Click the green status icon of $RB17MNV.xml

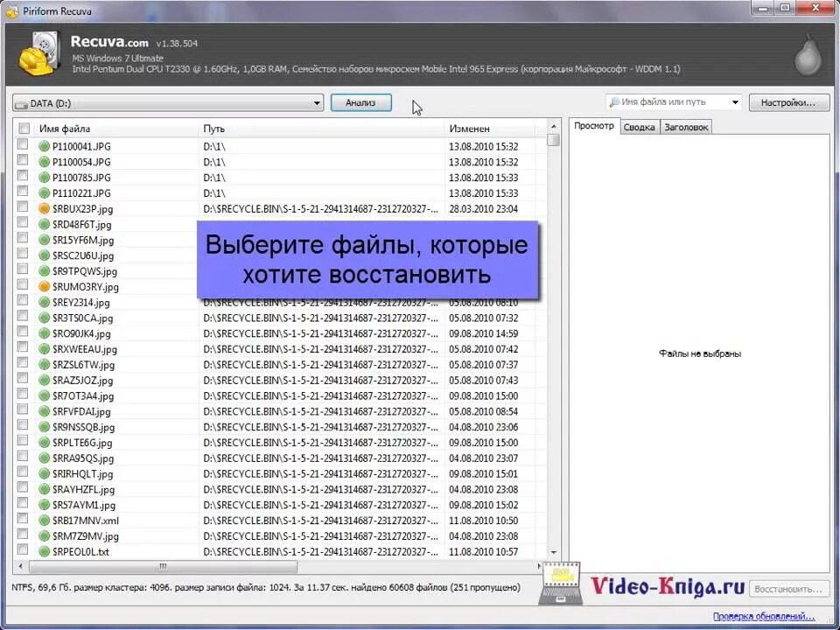(x=45, y=521)
